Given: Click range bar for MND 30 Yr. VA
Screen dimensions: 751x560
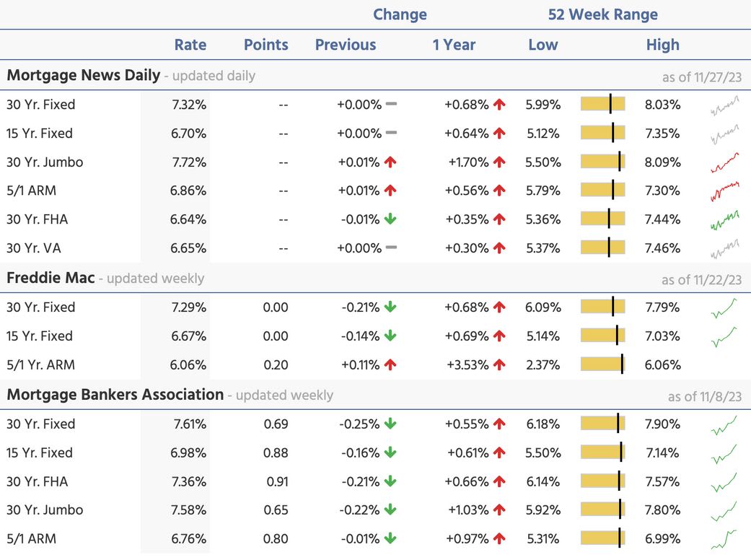Looking at the screenshot, I should [603, 248].
